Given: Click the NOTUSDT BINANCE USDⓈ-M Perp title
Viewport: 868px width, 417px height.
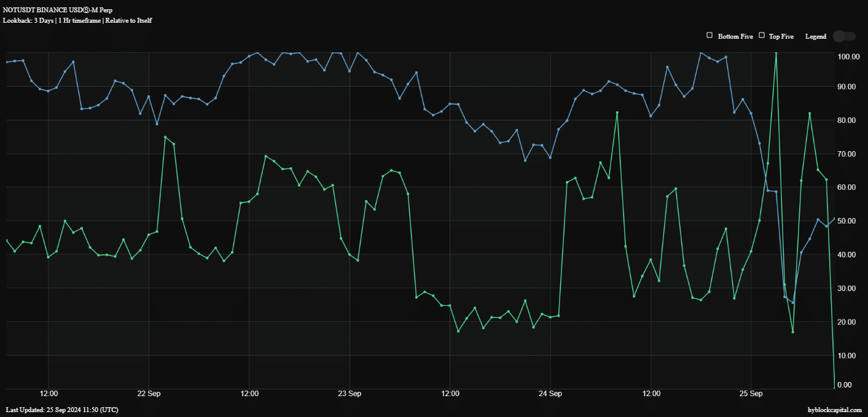Looking at the screenshot, I should tap(58, 10).
